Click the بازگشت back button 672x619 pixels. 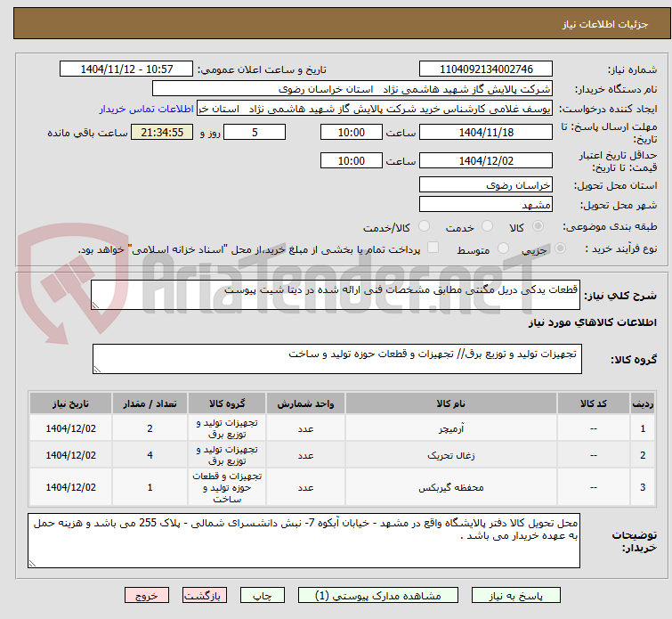pos(205,596)
